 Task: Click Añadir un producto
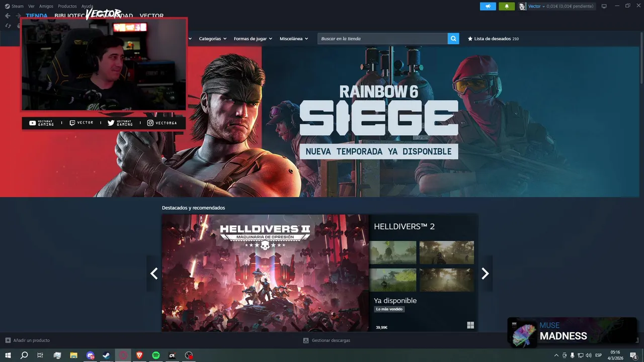pyautogui.click(x=28, y=340)
